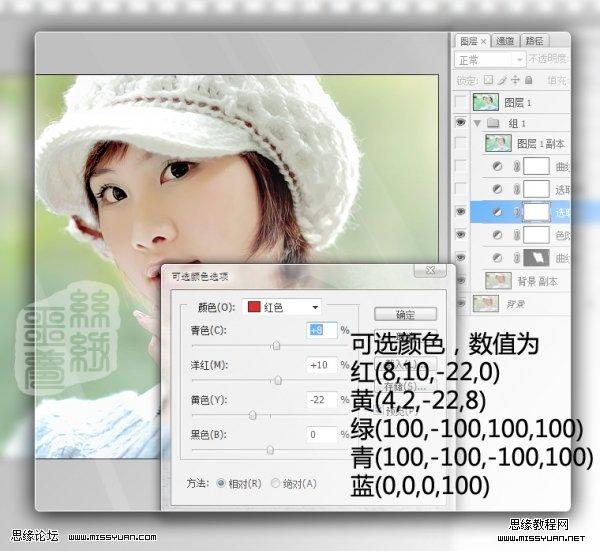600x551 pixels.
Task: Click the 组 1 folder icon
Action: click(x=490, y=122)
